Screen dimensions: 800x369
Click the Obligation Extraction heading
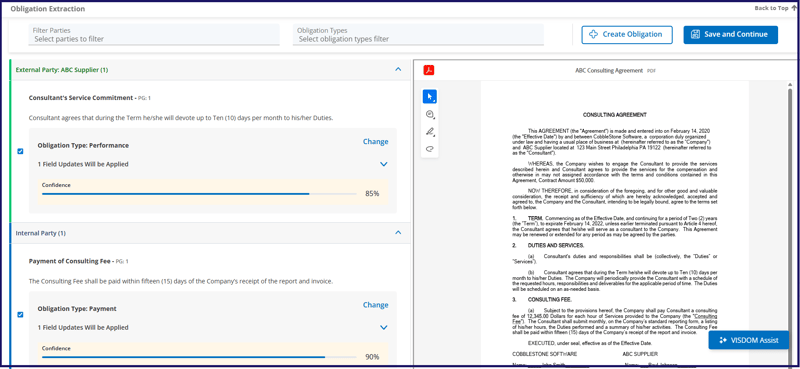click(48, 9)
